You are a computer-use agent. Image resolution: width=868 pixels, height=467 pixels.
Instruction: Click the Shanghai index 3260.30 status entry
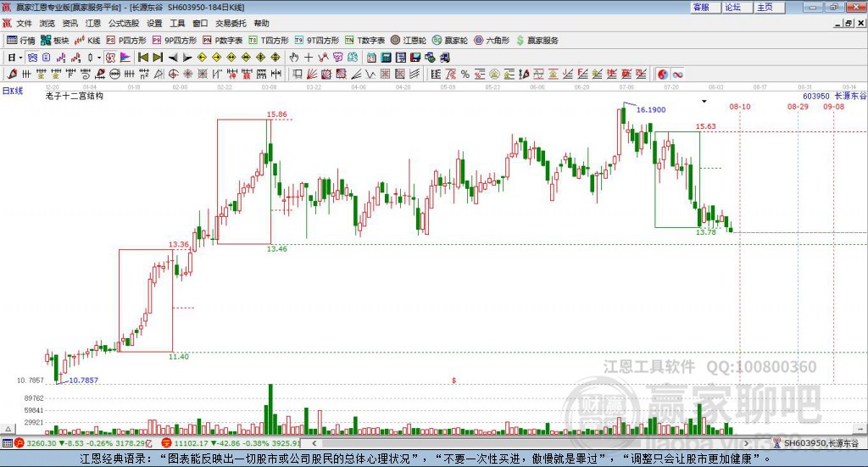click(83, 443)
